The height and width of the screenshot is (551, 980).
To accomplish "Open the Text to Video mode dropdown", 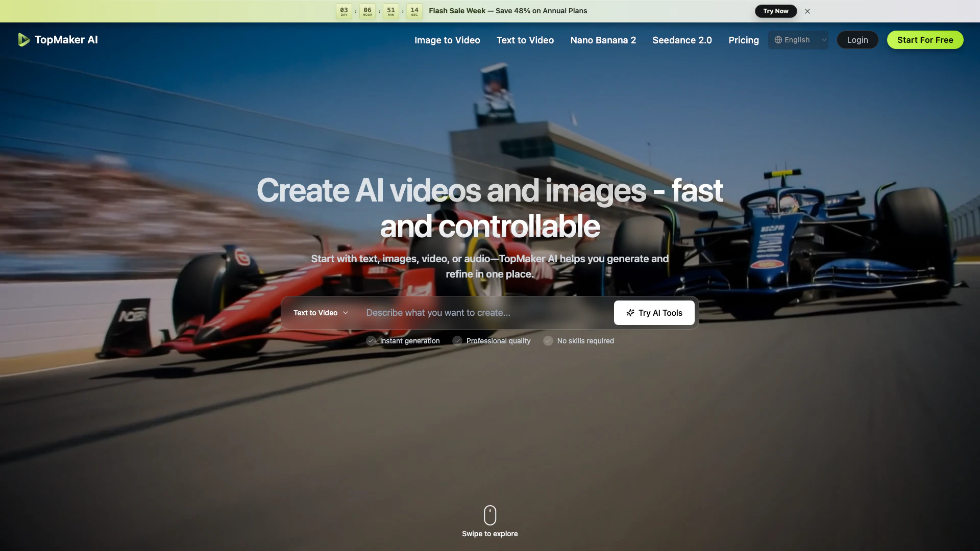I will point(315,313).
